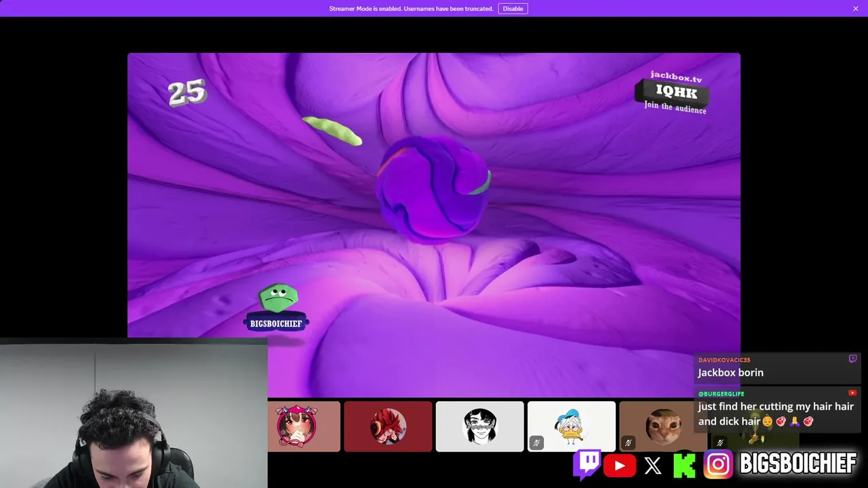Click the Disable streamer mode button

(513, 9)
